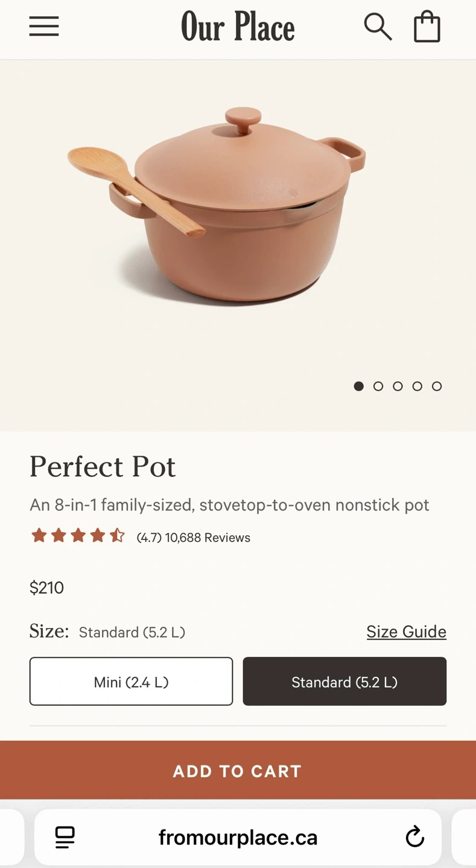Click the Perfect Pot title heading

(x=103, y=467)
